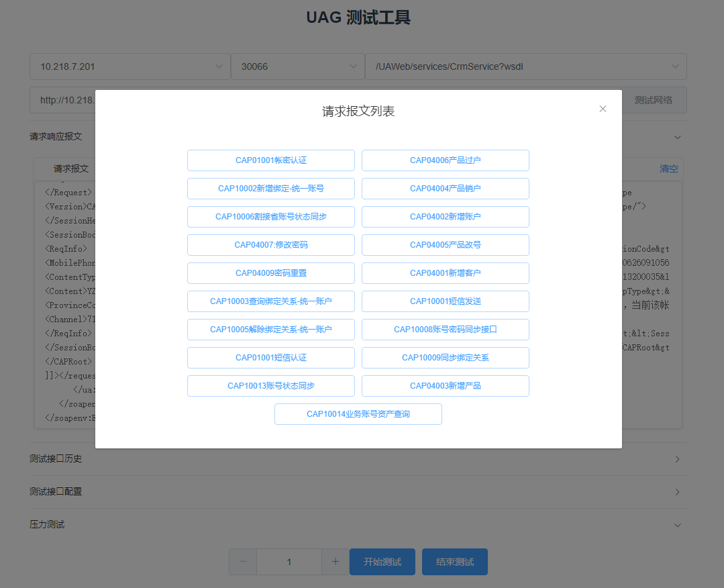
Task: Select CAP01001帐密认证 message
Action: (271, 160)
